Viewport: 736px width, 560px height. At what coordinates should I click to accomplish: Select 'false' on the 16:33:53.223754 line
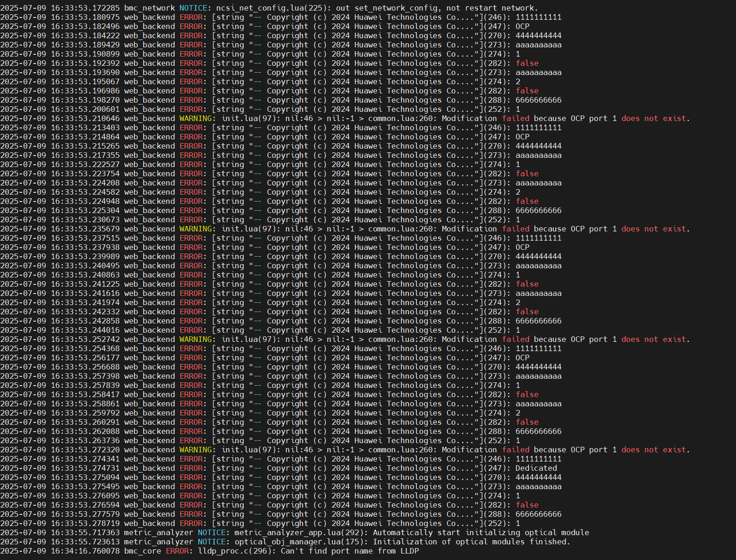click(x=527, y=173)
